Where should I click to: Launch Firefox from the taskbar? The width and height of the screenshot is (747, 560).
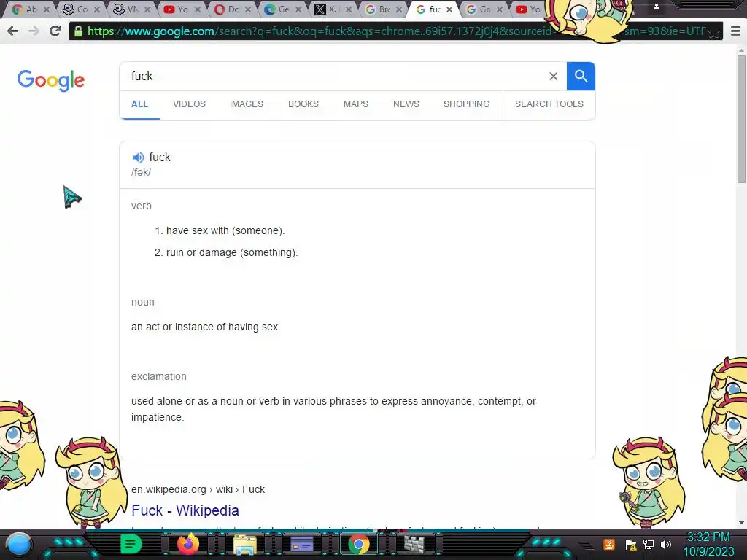(187, 544)
